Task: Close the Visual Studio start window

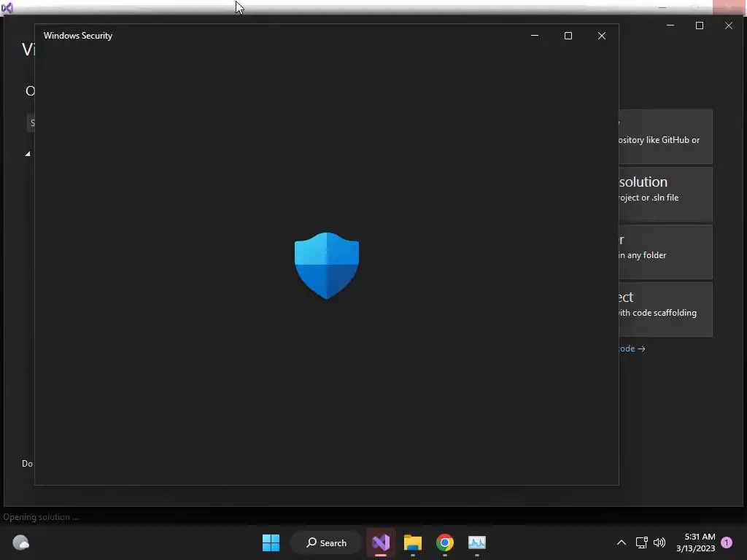Action: tap(729, 26)
